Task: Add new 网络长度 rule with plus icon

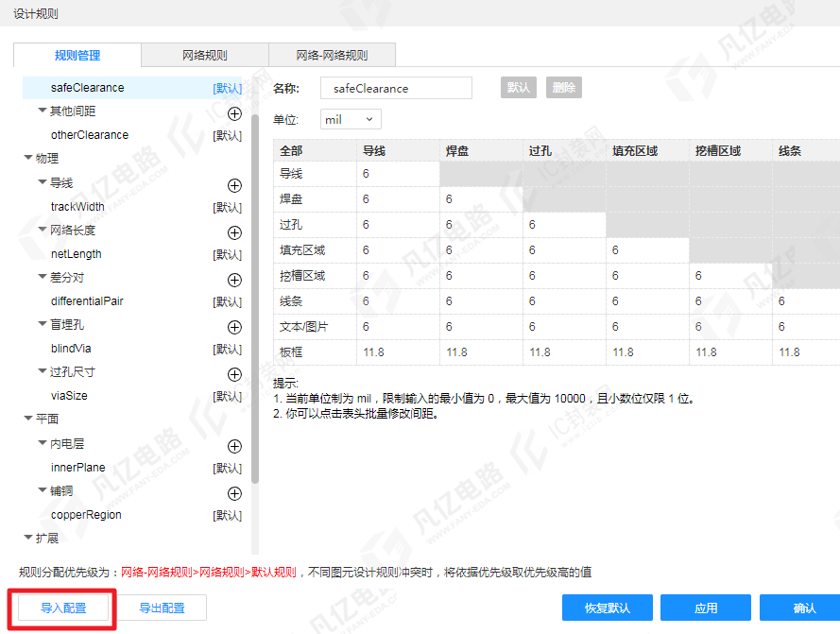Action: click(x=234, y=232)
